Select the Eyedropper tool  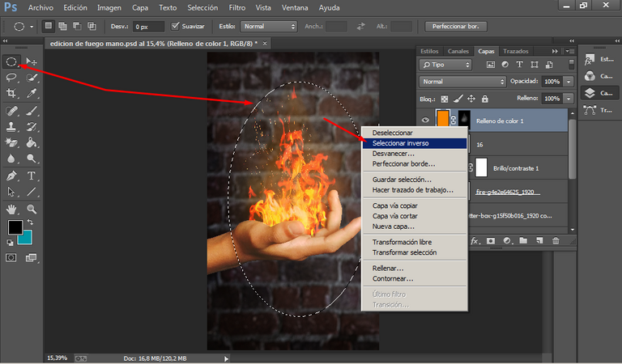(x=32, y=94)
